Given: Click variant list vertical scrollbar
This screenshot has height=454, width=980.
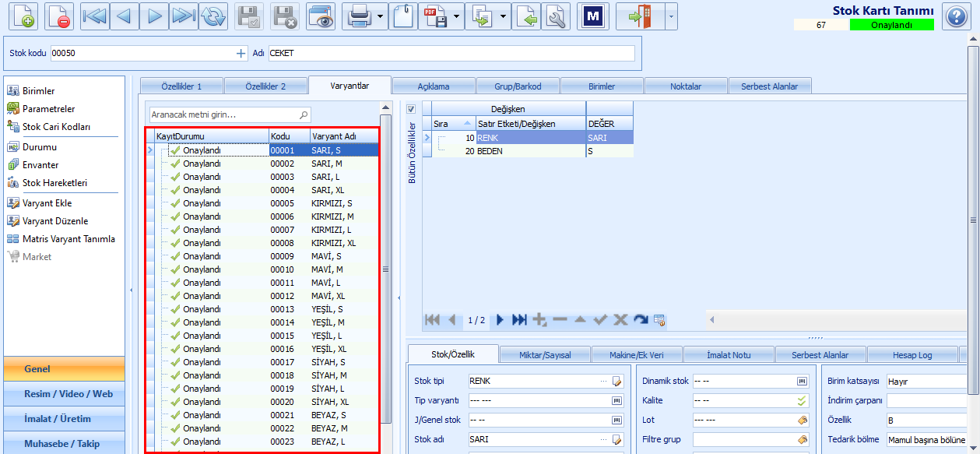Looking at the screenshot, I should pyautogui.click(x=385, y=269).
